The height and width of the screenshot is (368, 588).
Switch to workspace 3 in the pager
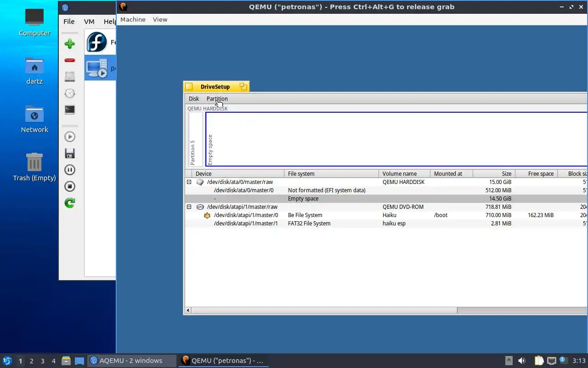pyautogui.click(x=42, y=361)
